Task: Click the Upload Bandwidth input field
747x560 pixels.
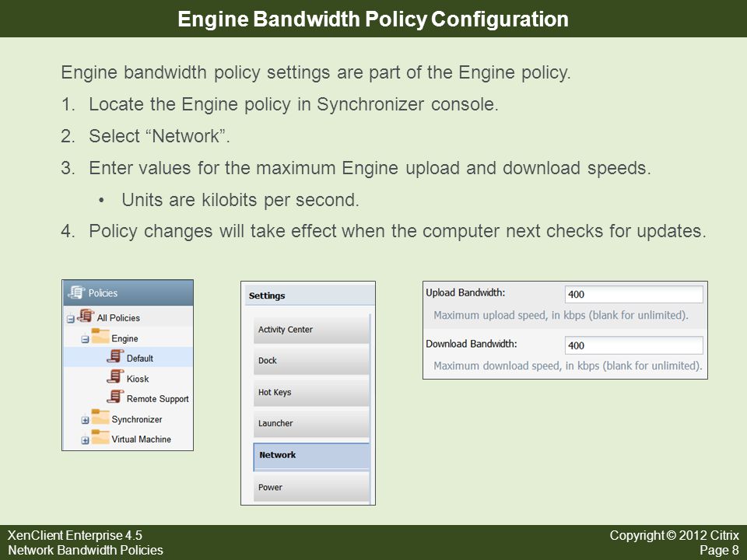Action: point(633,294)
